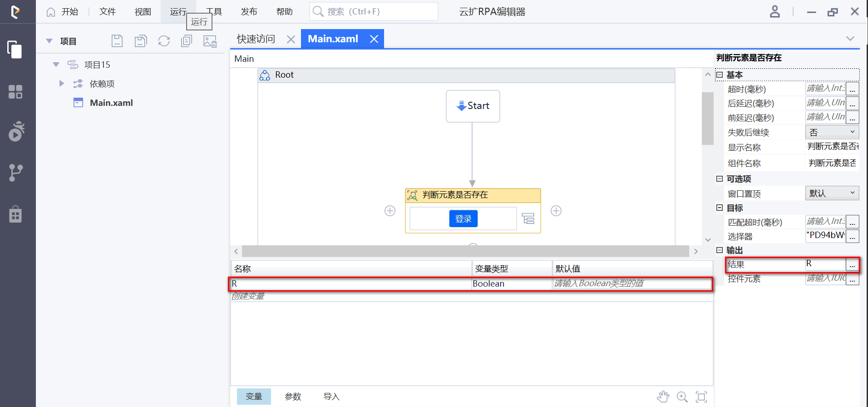Open the 文件 menu
Image resolution: width=868 pixels, height=407 pixels.
click(108, 12)
